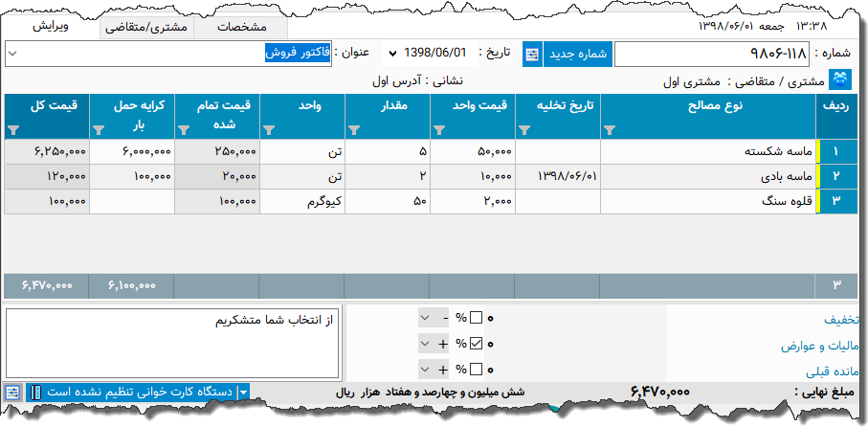Click the unit price cell ۲,۰۰۰

point(473,202)
